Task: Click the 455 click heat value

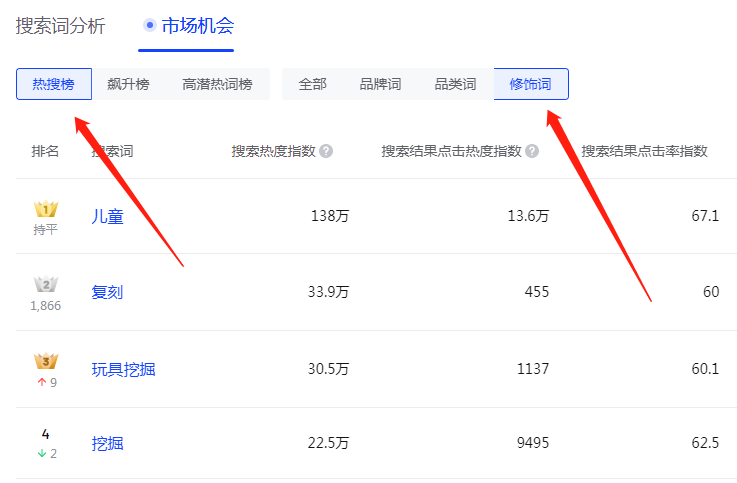Action: 537,292
